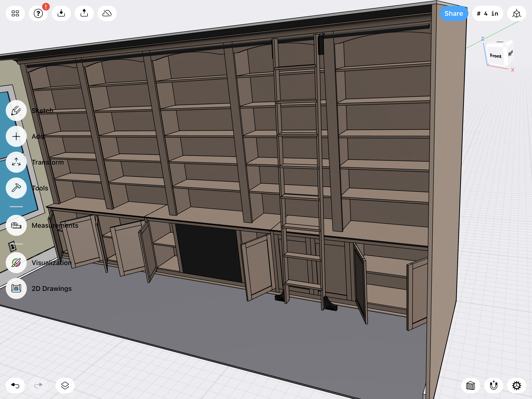The image size is (532, 399).
Task: Click the export upload button
Action: tap(84, 13)
